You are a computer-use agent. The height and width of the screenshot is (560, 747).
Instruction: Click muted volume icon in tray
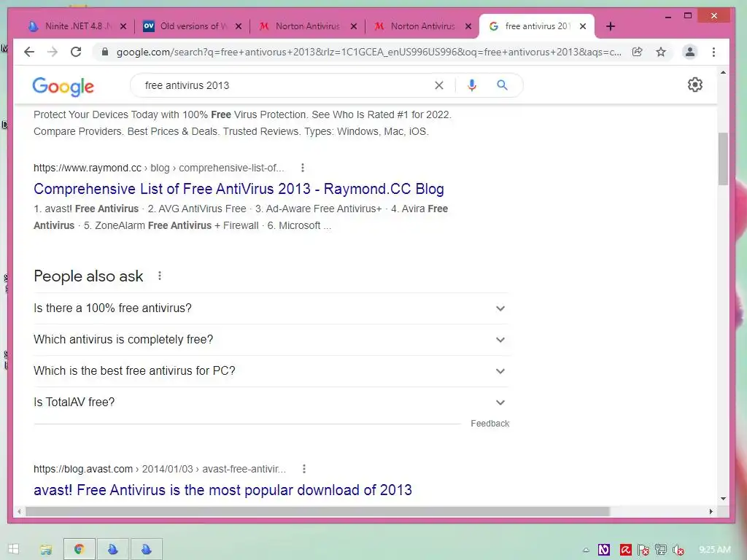pos(678,550)
